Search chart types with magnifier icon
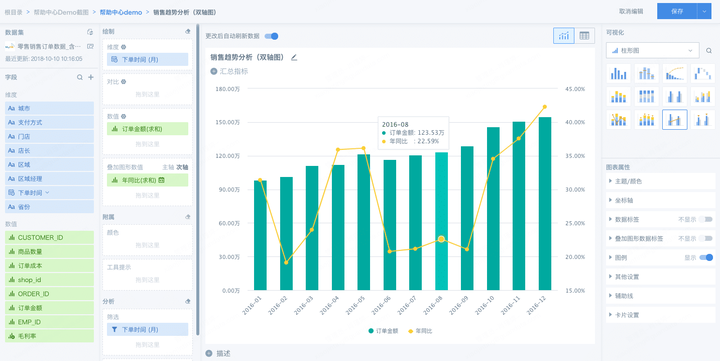Screen dimensions: 720x361 pos(709,51)
